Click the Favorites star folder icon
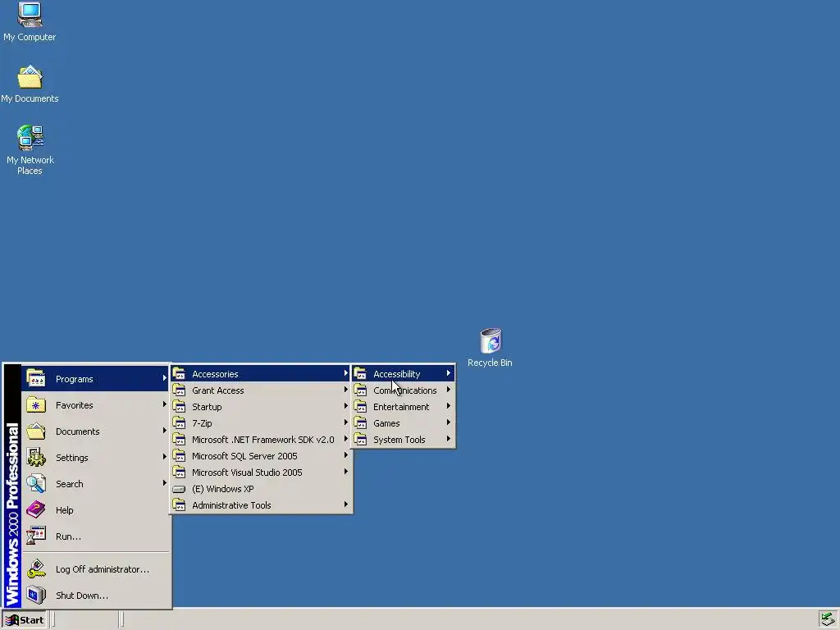 coord(36,404)
